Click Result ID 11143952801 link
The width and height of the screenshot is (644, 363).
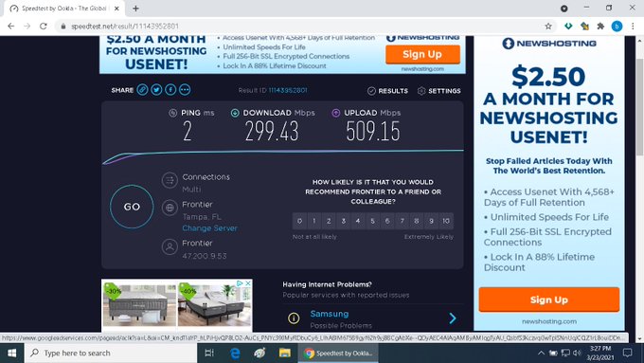[x=288, y=90]
